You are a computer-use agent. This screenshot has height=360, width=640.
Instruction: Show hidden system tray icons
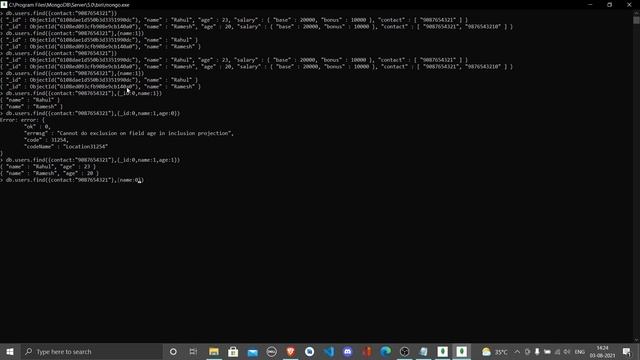pyautogui.click(x=517, y=351)
